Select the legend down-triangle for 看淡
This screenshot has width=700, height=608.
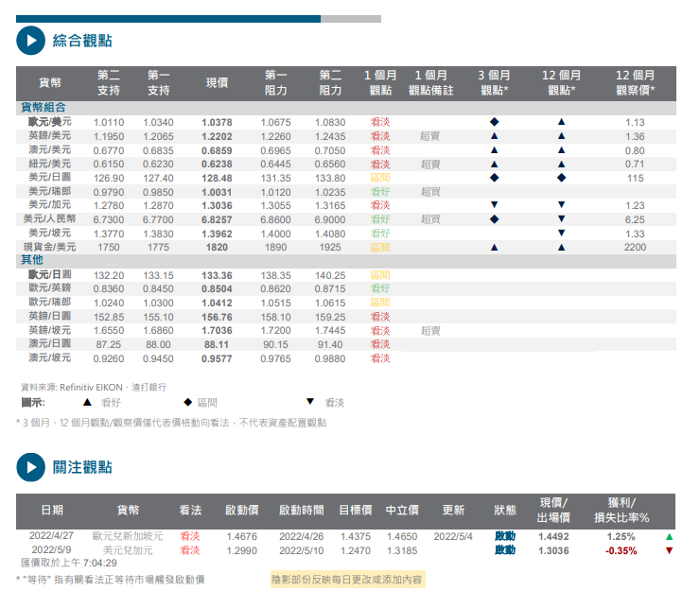point(310,402)
